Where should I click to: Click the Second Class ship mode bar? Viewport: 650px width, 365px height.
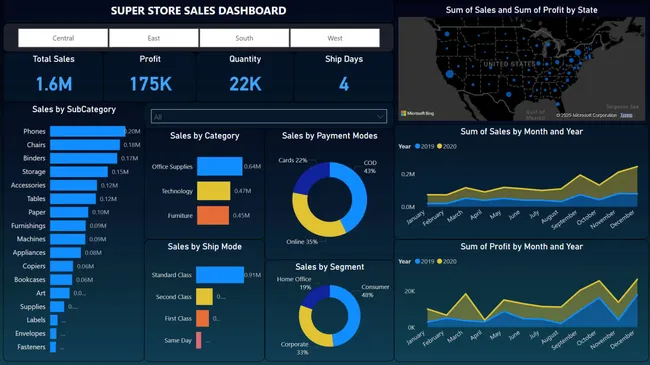[204, 297]
